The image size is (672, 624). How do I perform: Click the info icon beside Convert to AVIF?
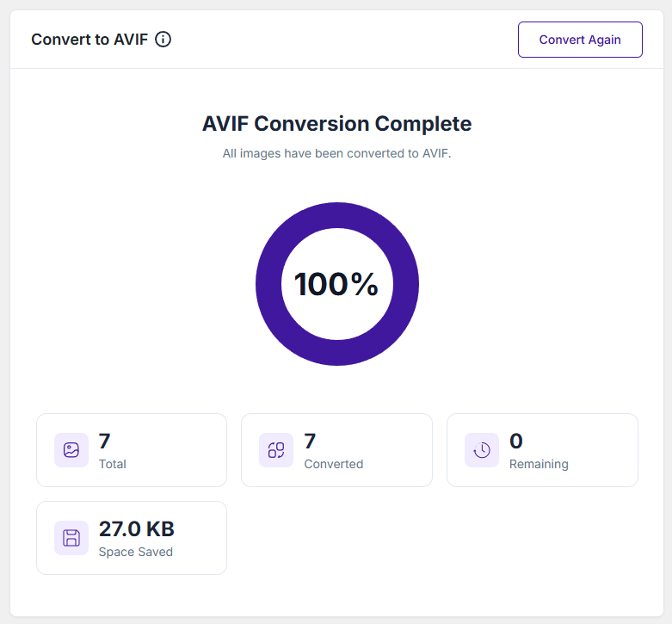click(x=163, y=40)
